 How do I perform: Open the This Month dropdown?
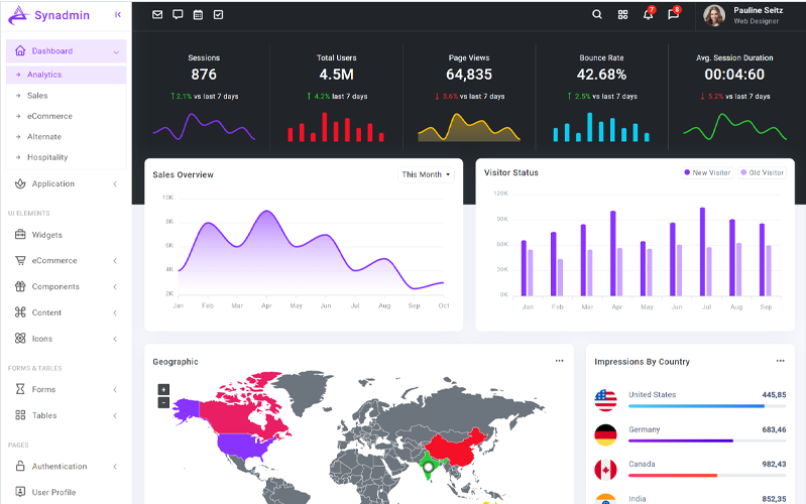426,175
